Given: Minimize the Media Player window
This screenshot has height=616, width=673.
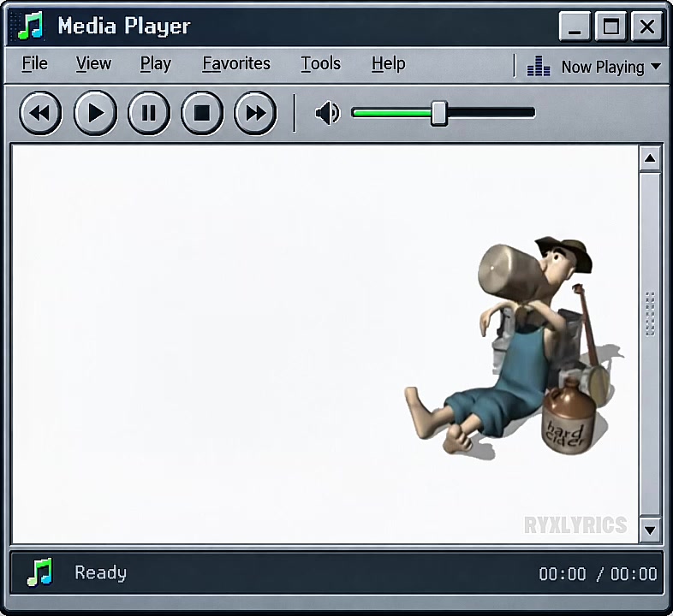Looking at the screenshot, I should (x=575, y=27).
